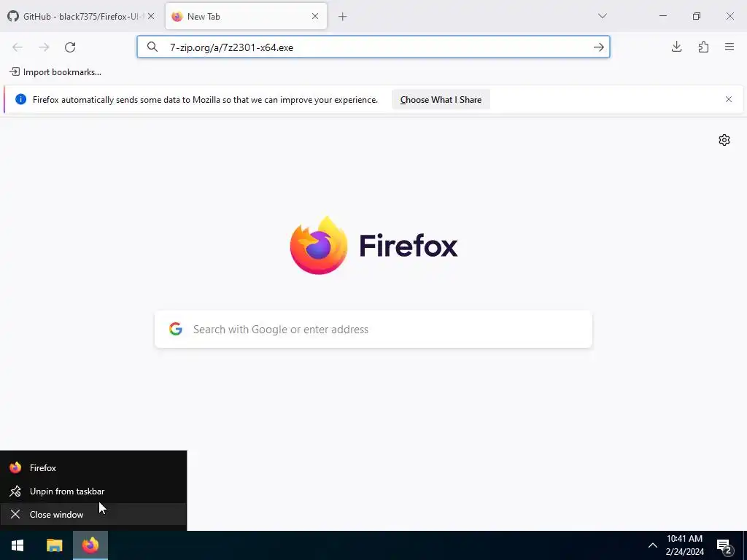Image resolution: width=747 pixels, height=560 pixels.
Task: Select the New Tab tab
Action: (246, 16)
